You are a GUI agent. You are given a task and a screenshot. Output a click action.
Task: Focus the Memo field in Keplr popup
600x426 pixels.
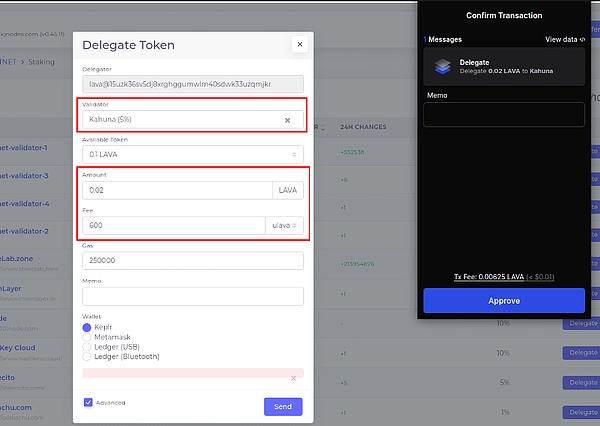[504, 115]
